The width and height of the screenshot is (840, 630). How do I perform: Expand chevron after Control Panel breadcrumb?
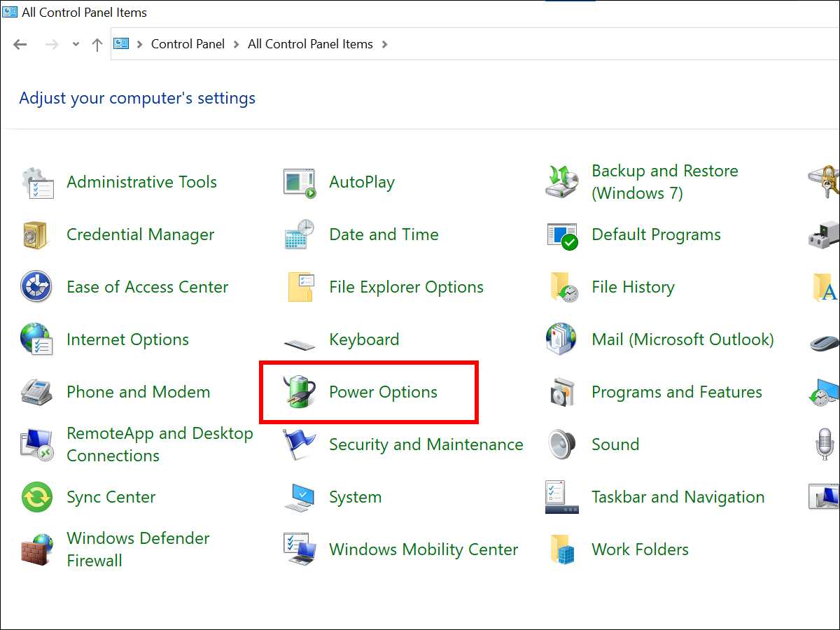tap(237, 44)
